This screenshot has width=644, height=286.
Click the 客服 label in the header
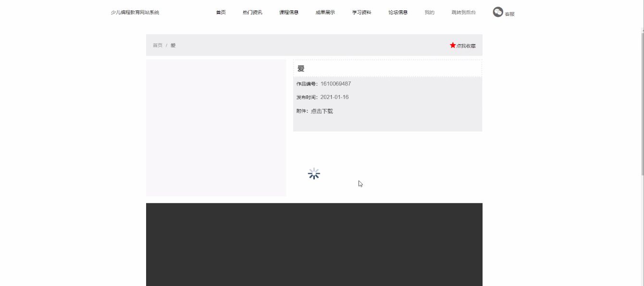[509, 14]
